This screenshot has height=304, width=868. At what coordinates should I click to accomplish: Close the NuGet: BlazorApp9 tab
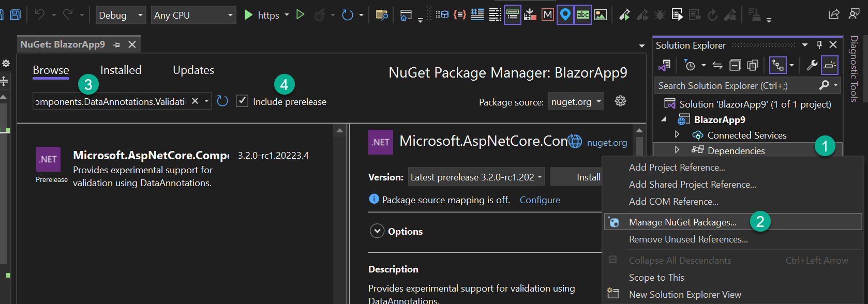132,44
